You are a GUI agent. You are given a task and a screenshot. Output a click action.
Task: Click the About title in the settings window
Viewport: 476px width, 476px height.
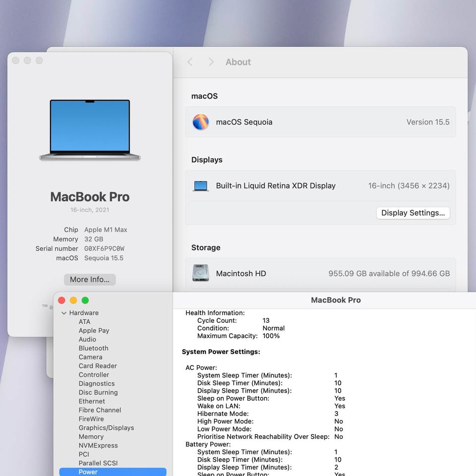tap(238, 62)
